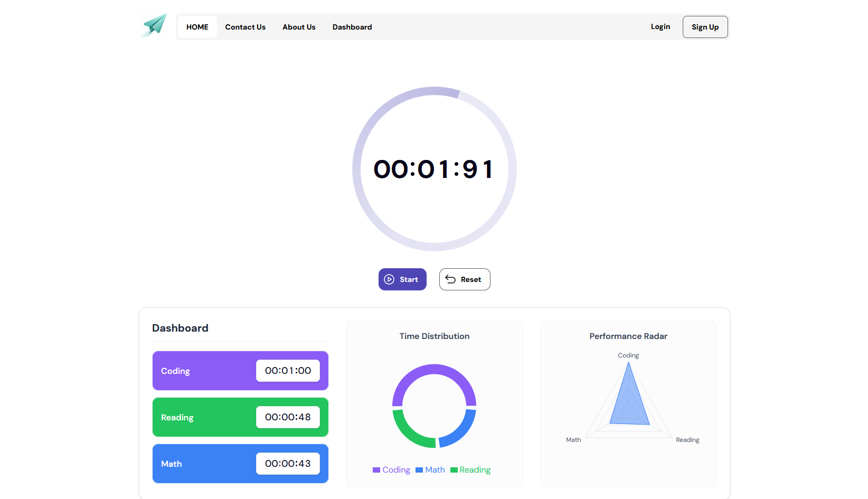Open the About Us page
This screenshot has height=499, width=868.
click(x=299, y=27)
